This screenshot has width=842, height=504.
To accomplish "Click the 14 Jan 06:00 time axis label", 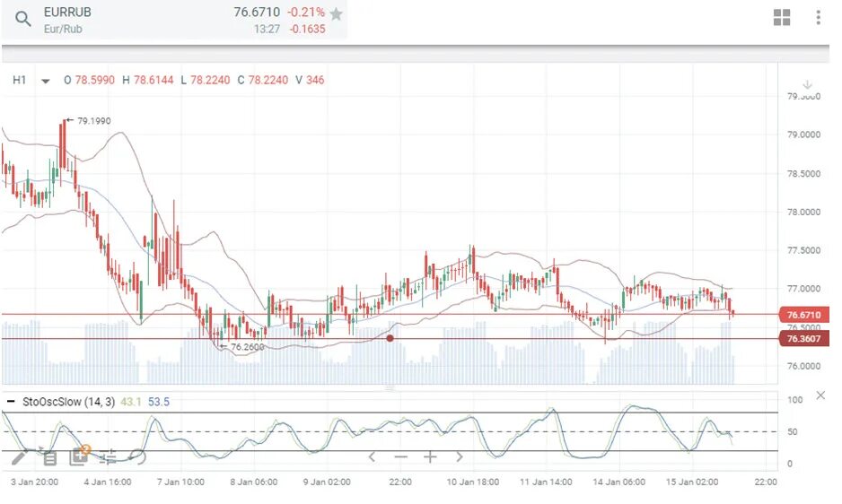I will [618, 482].
